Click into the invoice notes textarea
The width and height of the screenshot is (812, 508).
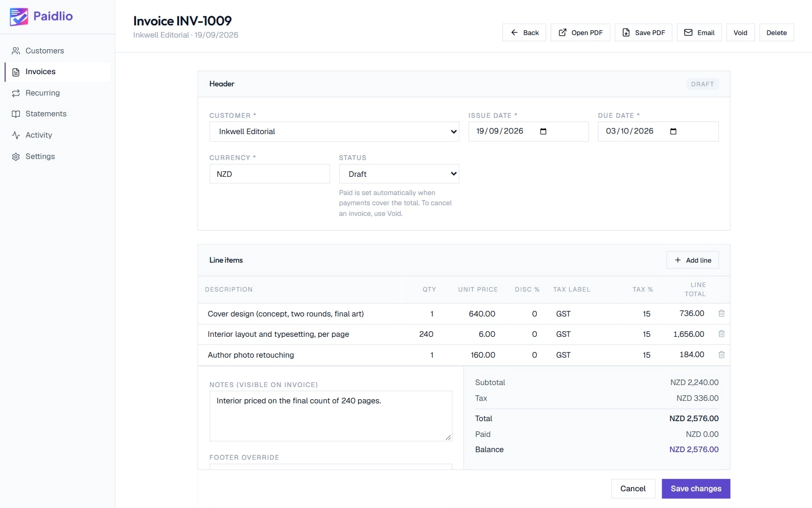click(x=331, y=416)
